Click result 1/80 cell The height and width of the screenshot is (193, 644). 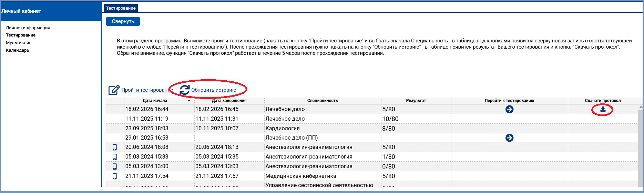(x=416, y=157)
